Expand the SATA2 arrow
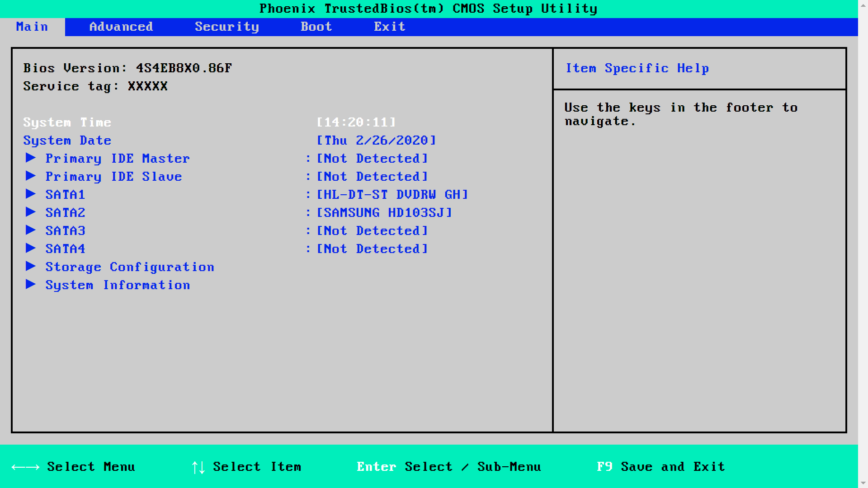Screen dimensions: 868x488 coord(31,212)
